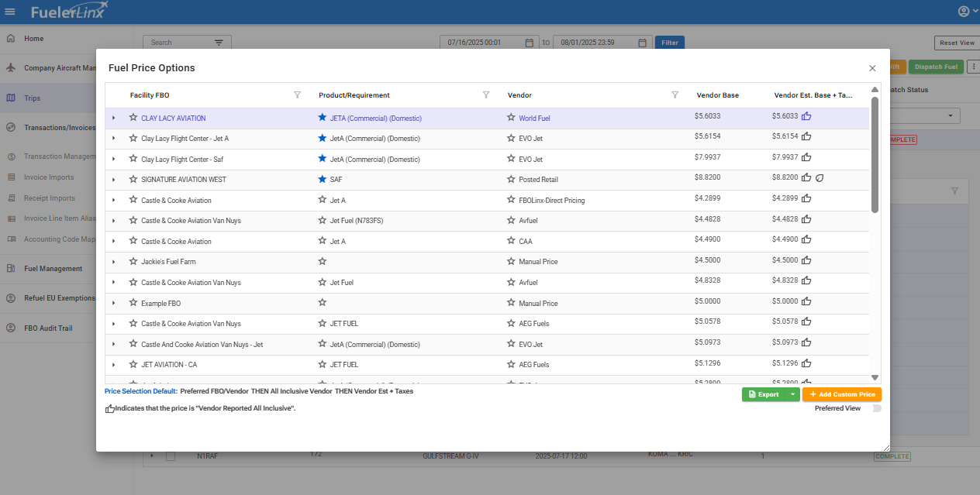Open Receipt Imports in the sidebar

point(50,198)
